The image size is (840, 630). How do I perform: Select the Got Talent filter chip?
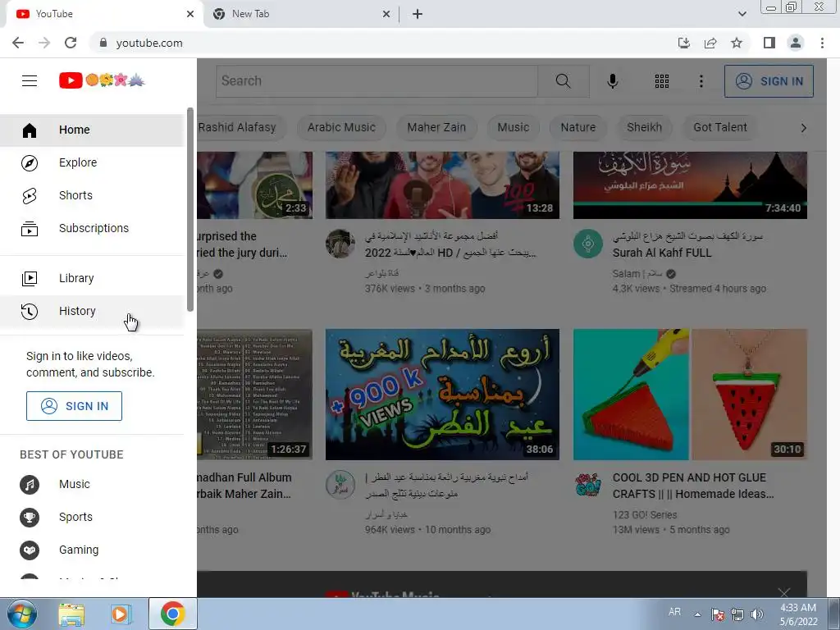[720, 127]
